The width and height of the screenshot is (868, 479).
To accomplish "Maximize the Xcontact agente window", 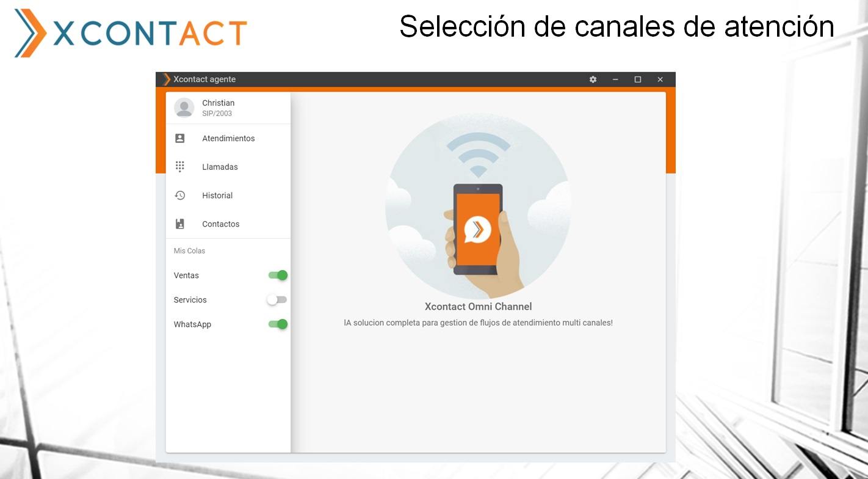I will [x=638, y=79].
